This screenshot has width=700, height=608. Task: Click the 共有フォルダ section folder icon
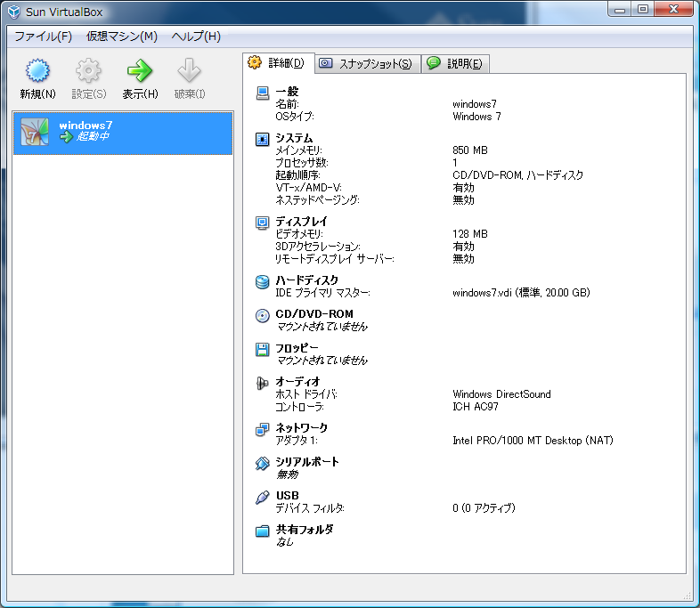263,531
